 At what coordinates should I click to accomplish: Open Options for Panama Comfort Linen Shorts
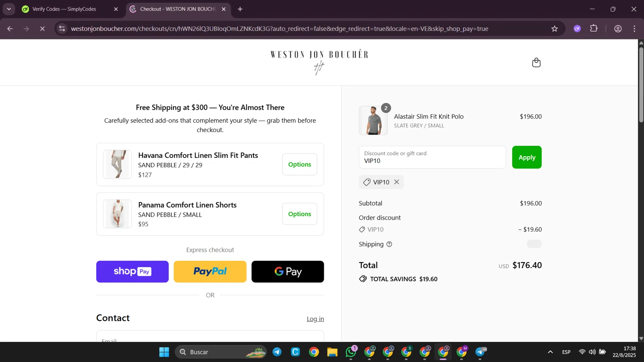(x=299, y=214)
